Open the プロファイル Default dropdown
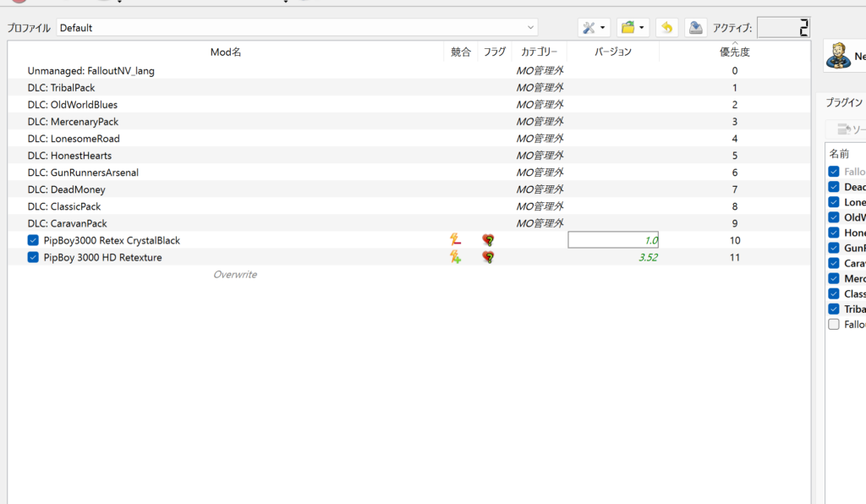The height and width of the screenshot is (504, 866). tap(297, 28)
